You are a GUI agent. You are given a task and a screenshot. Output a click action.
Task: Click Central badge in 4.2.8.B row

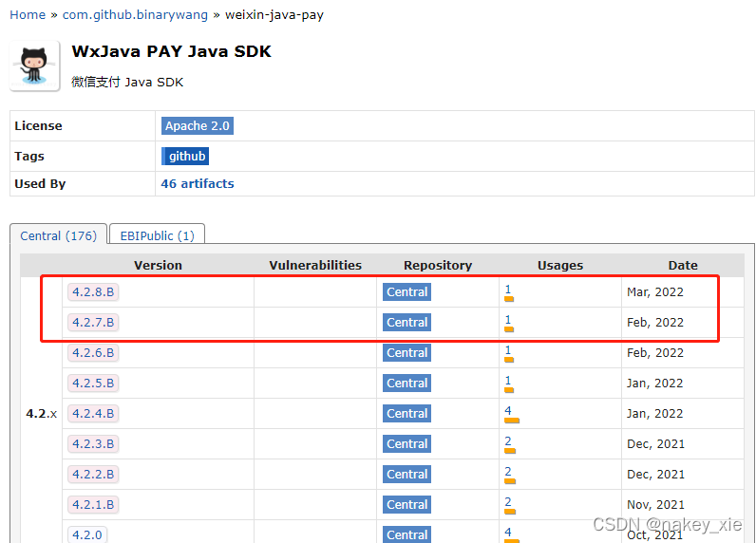[406, 292]
